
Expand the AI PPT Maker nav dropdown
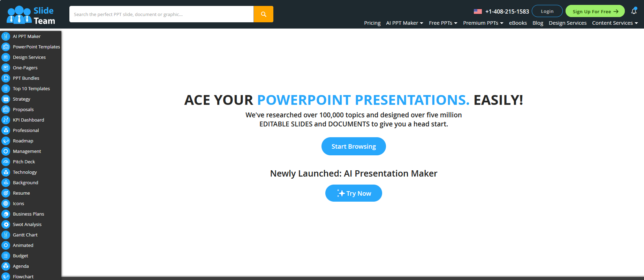pyautogui.click(x=404, y=23)
